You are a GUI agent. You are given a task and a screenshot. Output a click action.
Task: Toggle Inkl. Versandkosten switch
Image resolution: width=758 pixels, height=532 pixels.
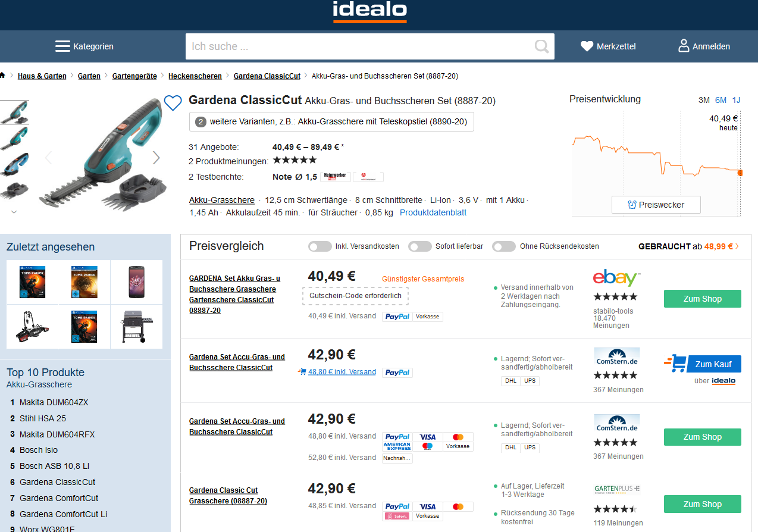(x=320, y=246)
